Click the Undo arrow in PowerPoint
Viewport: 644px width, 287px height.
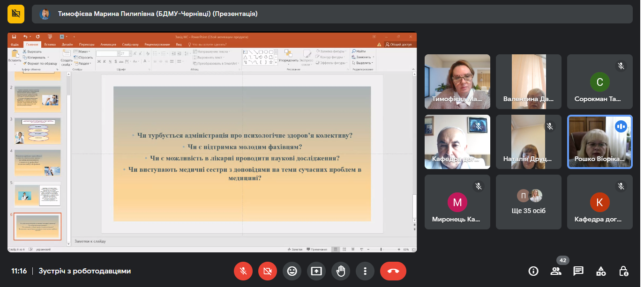point(25,37)
